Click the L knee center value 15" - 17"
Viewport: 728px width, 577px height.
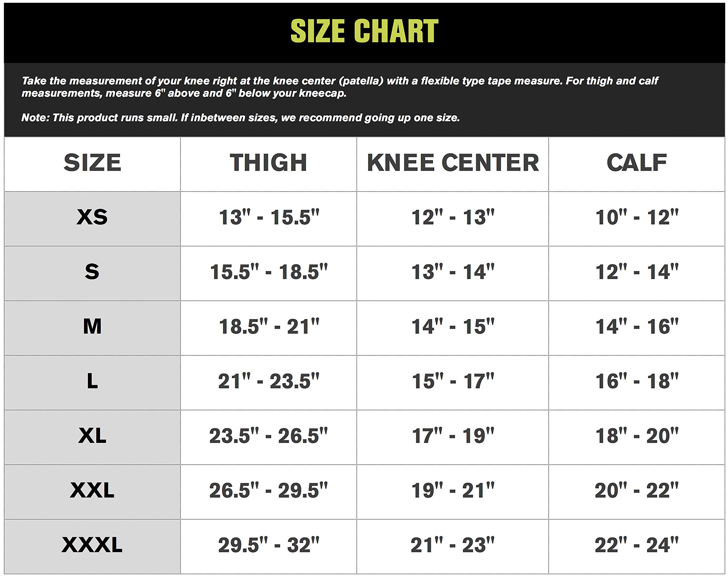[x=452, y=381]
